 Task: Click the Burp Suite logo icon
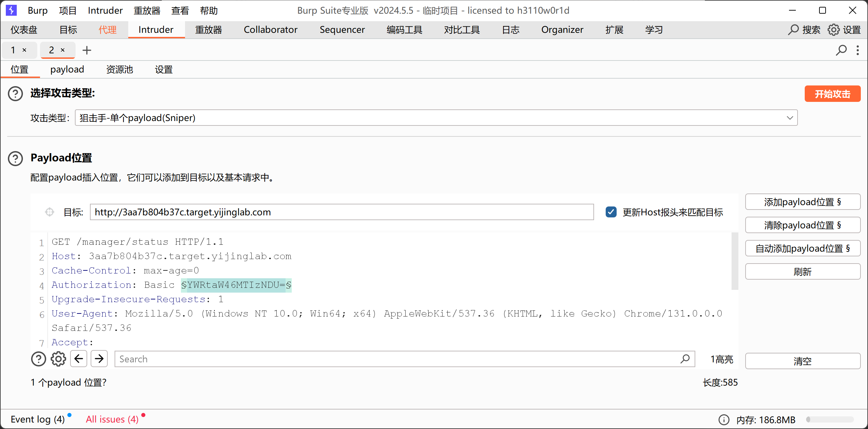[x=11, y=10]
